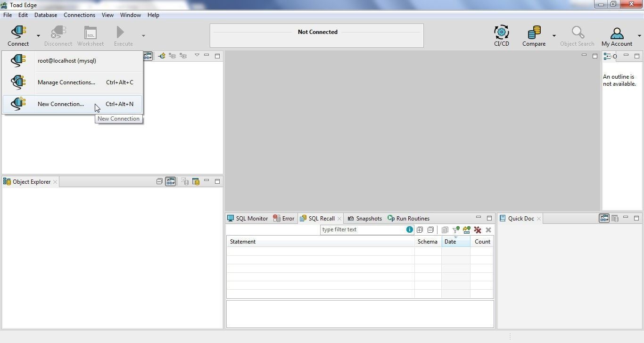
Task: Sort by Statement column header
Action: pyautogui.click(x=320, y=242)
